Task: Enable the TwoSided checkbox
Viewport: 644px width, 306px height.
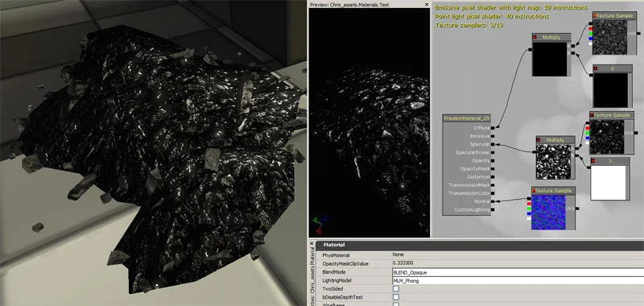Action: pyautogui.click(x=396, y=289)
